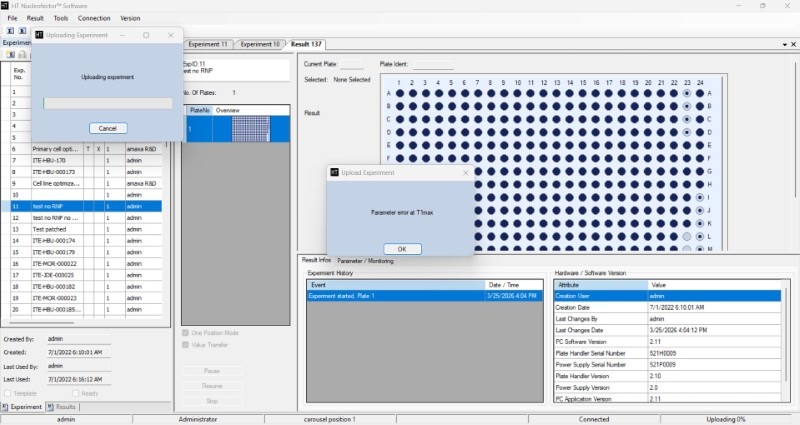800x425 pixels.
Task: Cancel the experiment upload
Action: 108,128
